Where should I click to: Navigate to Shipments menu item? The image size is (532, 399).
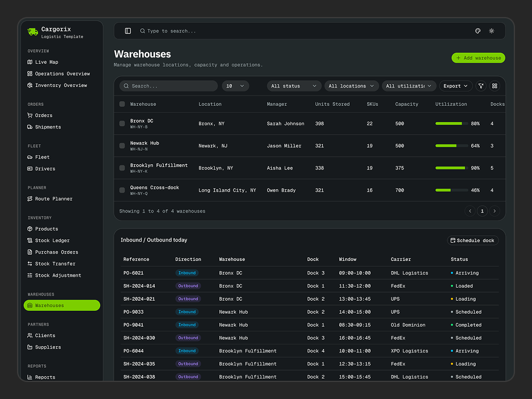click(x=62, y=127)
